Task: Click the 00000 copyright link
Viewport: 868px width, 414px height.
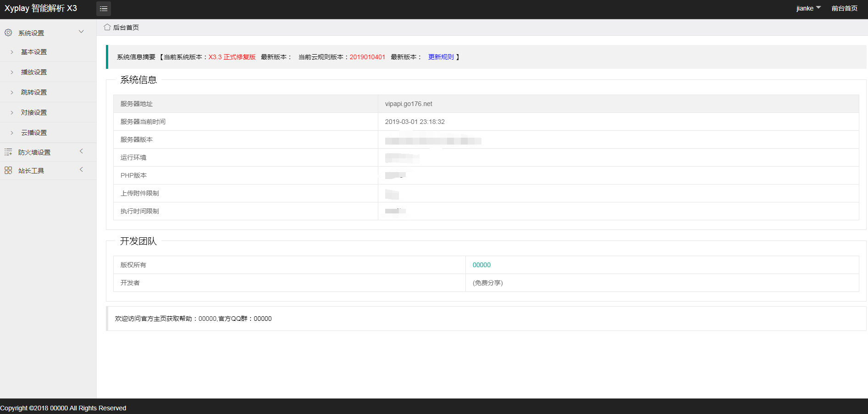Action: (x=481, y=265)
